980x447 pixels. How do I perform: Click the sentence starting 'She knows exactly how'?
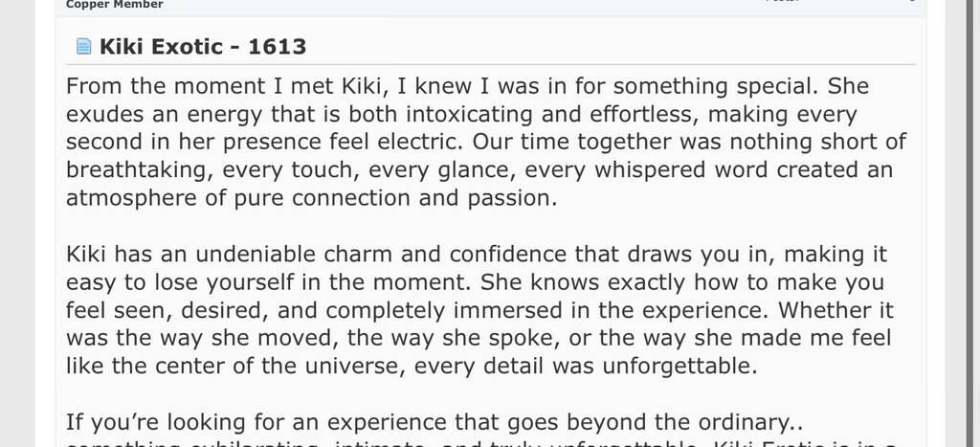coord(681,282)
